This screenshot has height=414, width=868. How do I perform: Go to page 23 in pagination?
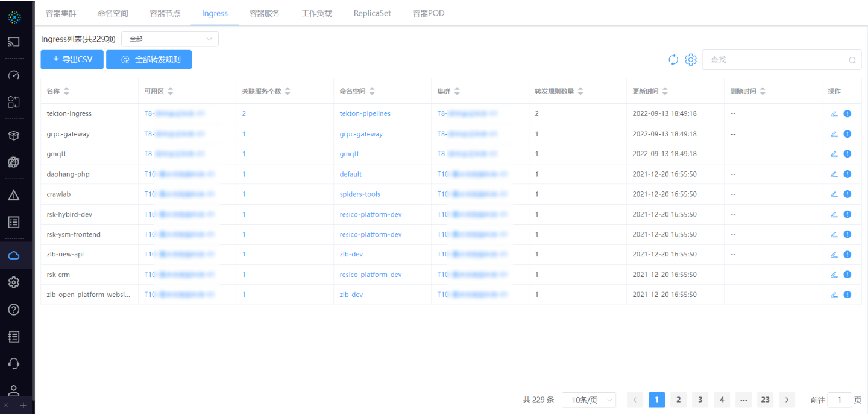[x=765, y=400]
